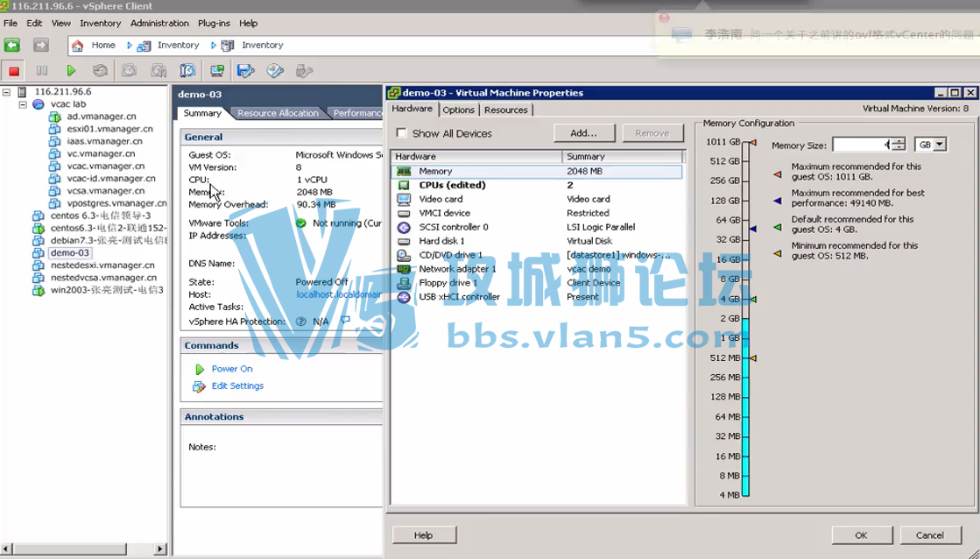Click the USB device connect toolbar icon
Image resolution: width=980 pixels, height=559 pixels.
(305, 71)
